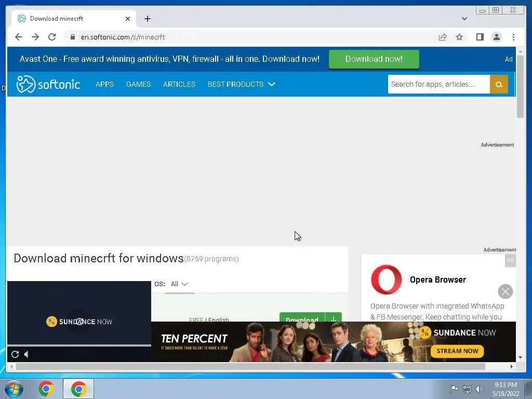Click scroll up arrow on the page

coord(520,51)
